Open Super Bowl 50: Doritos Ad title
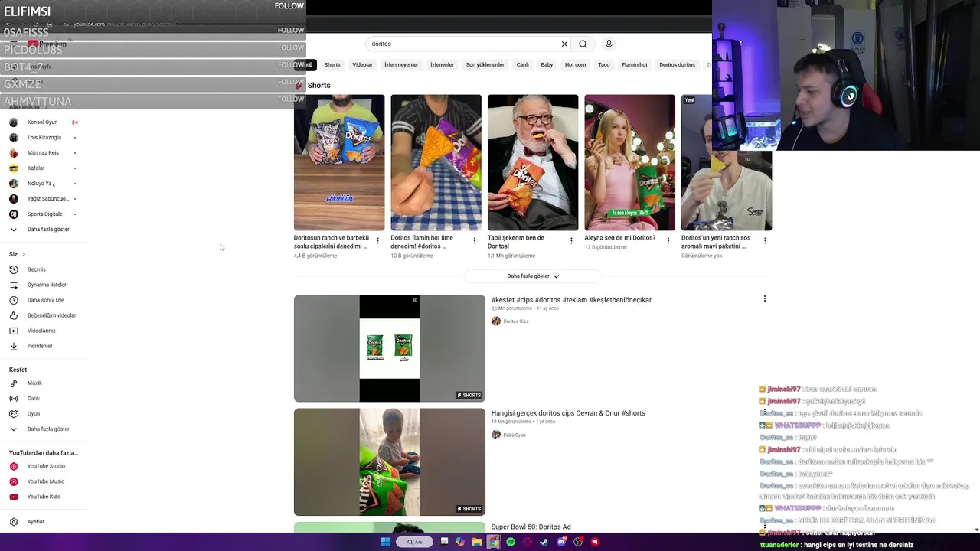This screenshot has height=551, width=980. 531,527
